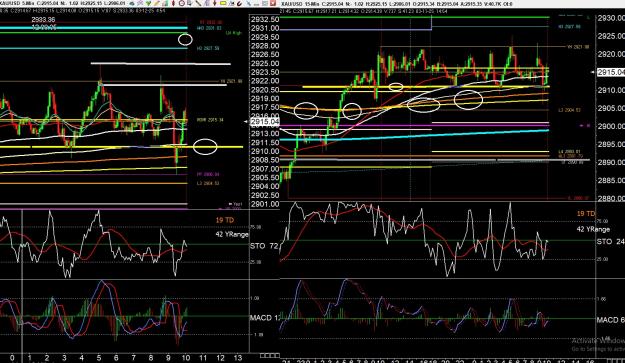This screenshot has height=363, width=625.
Task: Click the cloud icon in the chart toolbar
Action: 132,4
